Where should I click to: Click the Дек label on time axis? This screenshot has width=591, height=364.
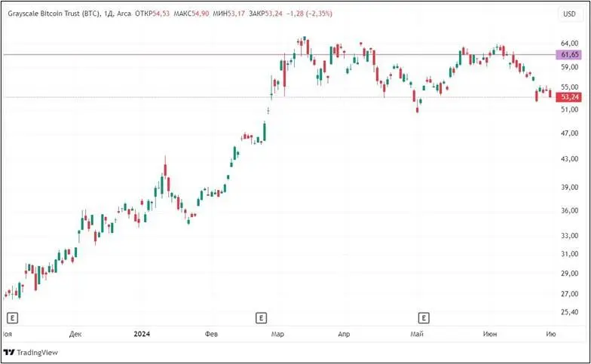coord(75,333)
